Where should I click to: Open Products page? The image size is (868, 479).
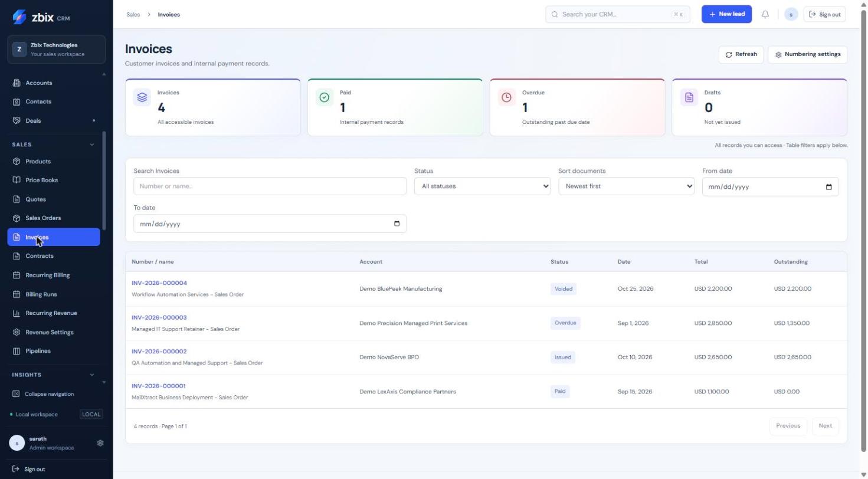[54, 162]
